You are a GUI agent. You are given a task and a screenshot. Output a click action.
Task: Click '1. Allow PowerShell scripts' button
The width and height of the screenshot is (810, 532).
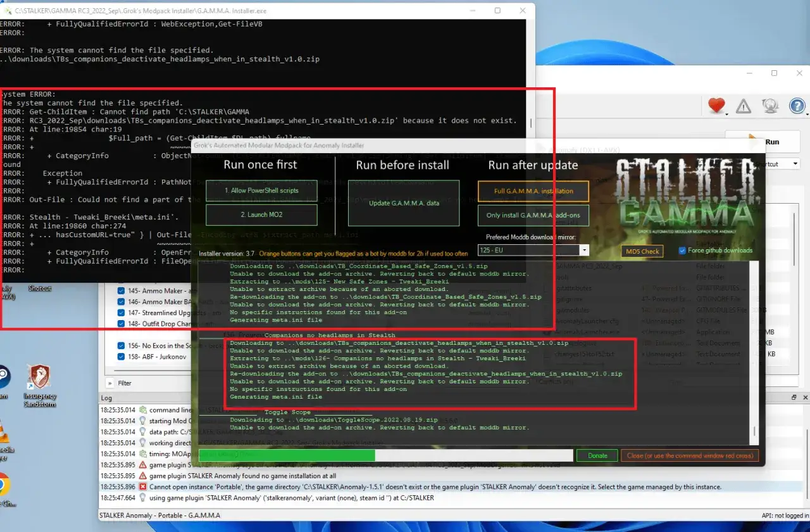[x=261, y=190]
